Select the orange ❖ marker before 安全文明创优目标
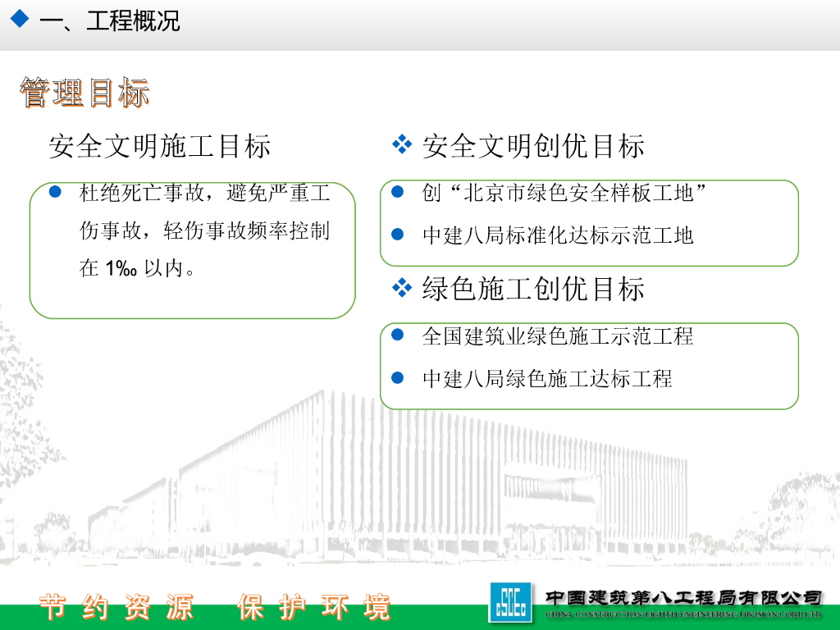 [x=401, y=145]
